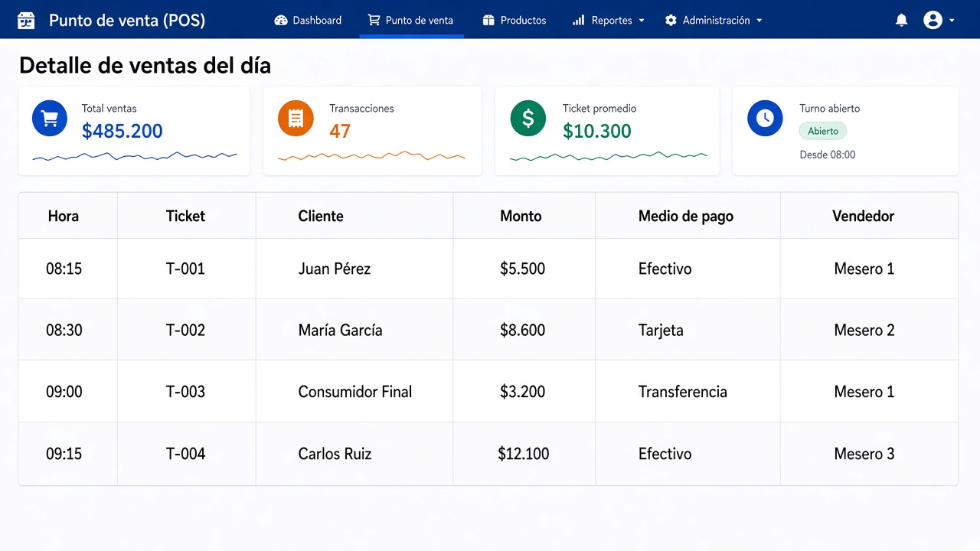Image resolution: width=980 pixels, height=551 pixels.
Task: Click Mesero 2 vendor cell
Action: (869, 330)
